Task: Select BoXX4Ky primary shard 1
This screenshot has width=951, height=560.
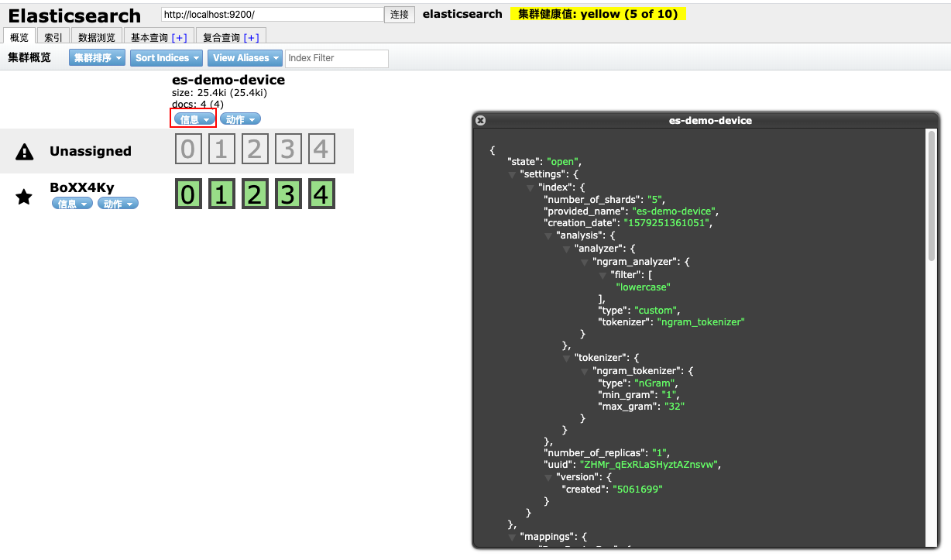Action: 221,195
